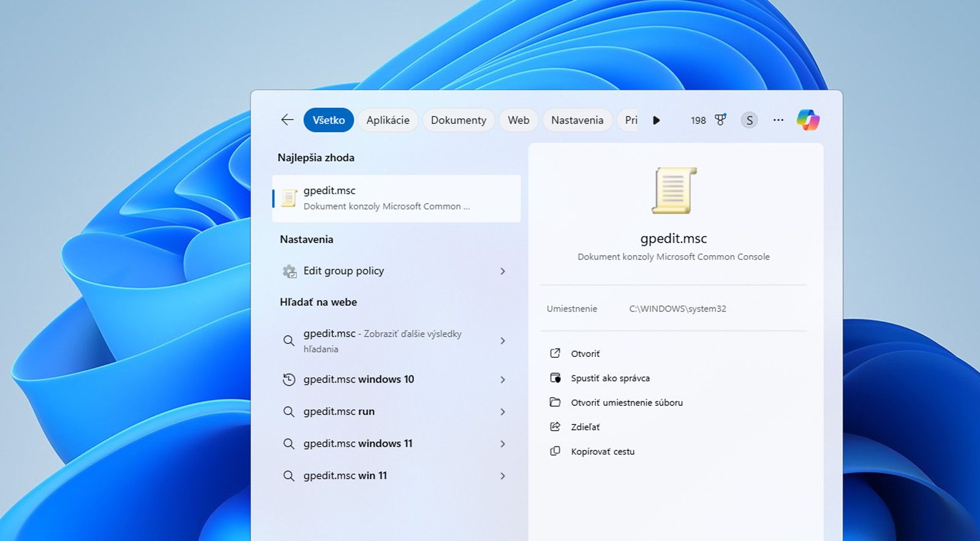The width and height of the screenshot is (980, 541).
Task: Click the search icon beside gpedit.msc win 11
Action: pos(288,476)
